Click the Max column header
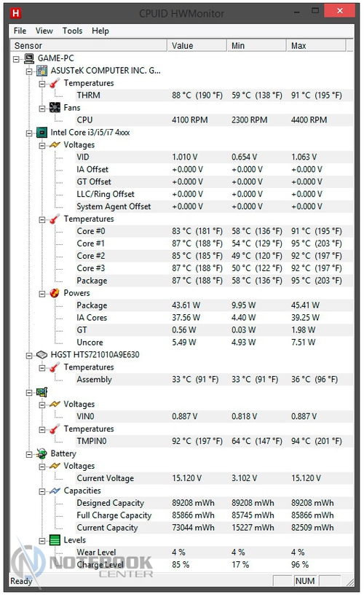The width and height of the screenshot is (364, 597). coord(317,46)
